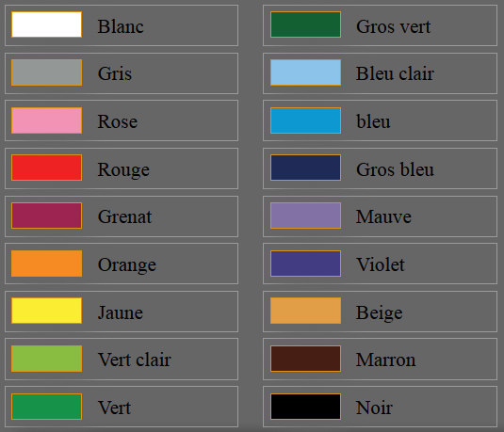The image size is (504, 432).
Task: Pick the Violet purple swatch
Action: pyautogui.click(x=305, y=264)
